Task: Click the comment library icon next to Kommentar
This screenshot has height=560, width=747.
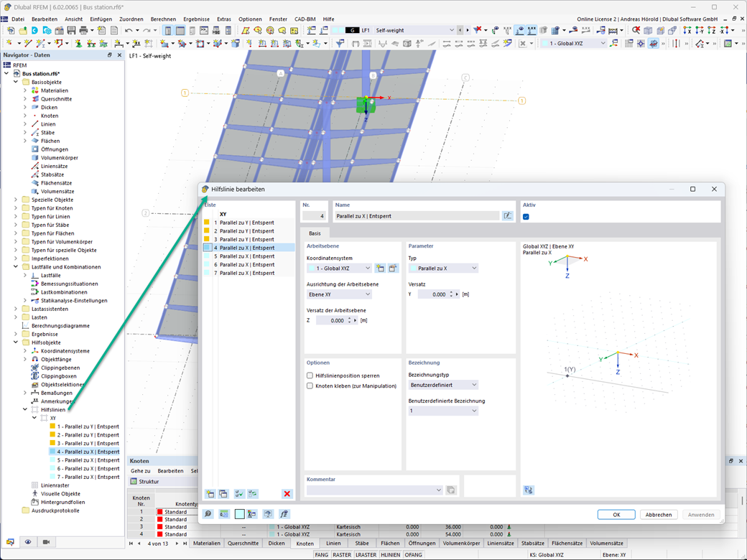Action: 450,490
